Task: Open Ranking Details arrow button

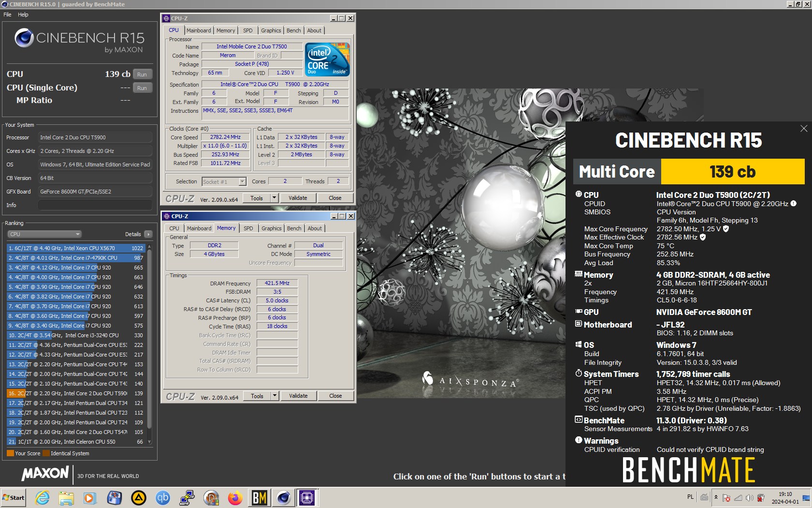Action: (148, 234)
